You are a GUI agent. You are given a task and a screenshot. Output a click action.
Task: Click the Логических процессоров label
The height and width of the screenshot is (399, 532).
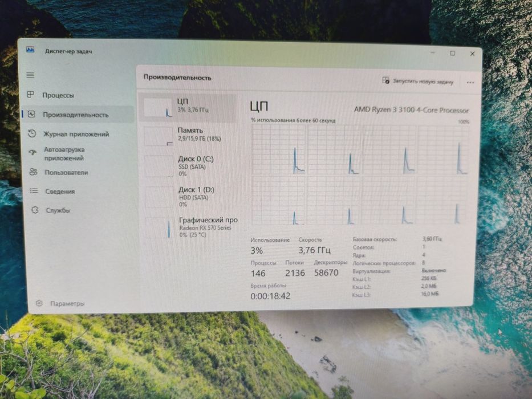(384, 263)
